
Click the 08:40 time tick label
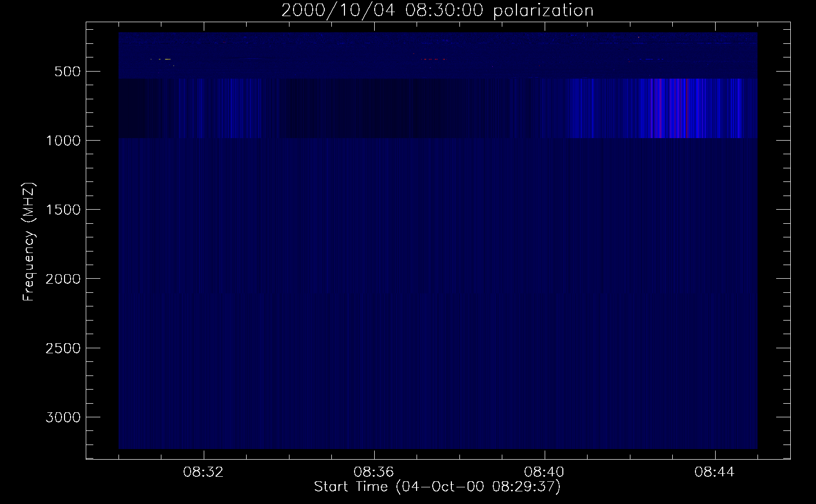pyautogui.click(x=545, y=473)
